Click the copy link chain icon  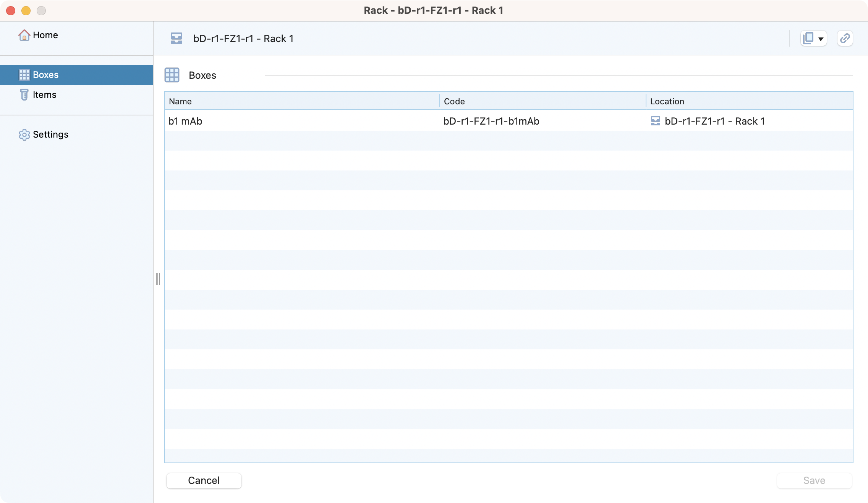click(x=845, y=39)
